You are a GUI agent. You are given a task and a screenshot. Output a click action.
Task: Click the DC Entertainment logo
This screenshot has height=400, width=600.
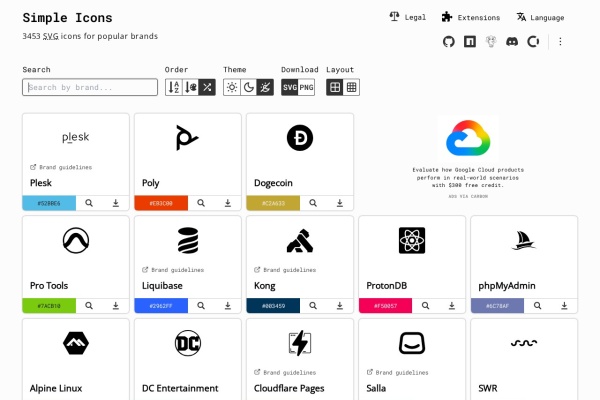pyautogui.click(x=188, y=343)
